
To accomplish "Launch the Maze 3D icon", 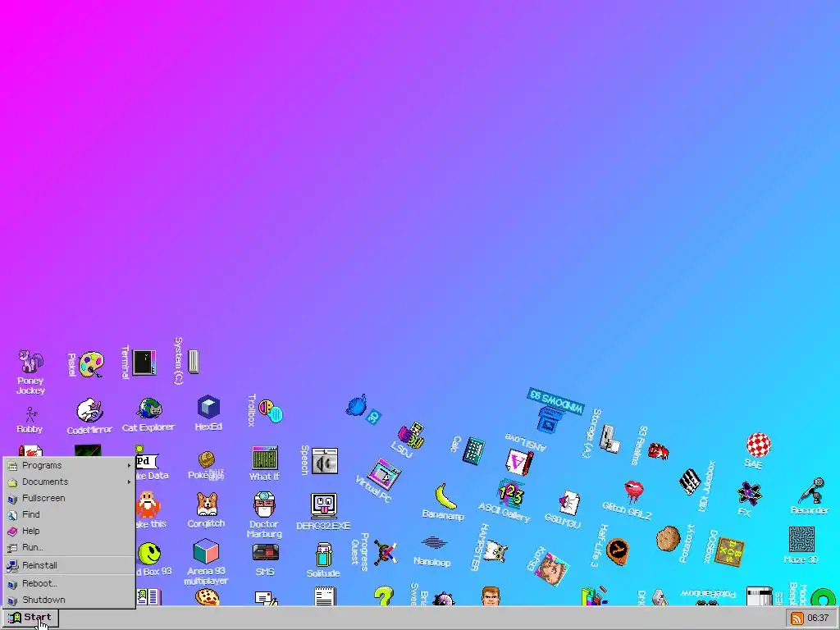I will click(x=801, y=540).
